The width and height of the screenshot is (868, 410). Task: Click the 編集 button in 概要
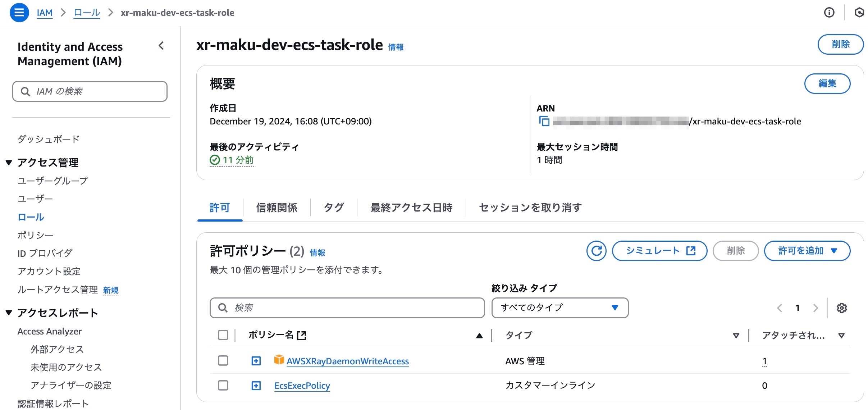click(827, 83)
